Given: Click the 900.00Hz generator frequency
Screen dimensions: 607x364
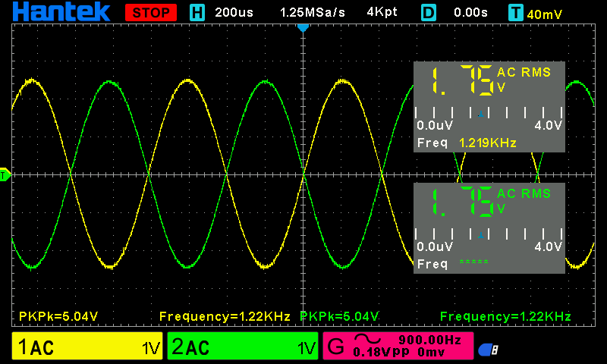Looking at the screenshot, I should pos(430,340).
